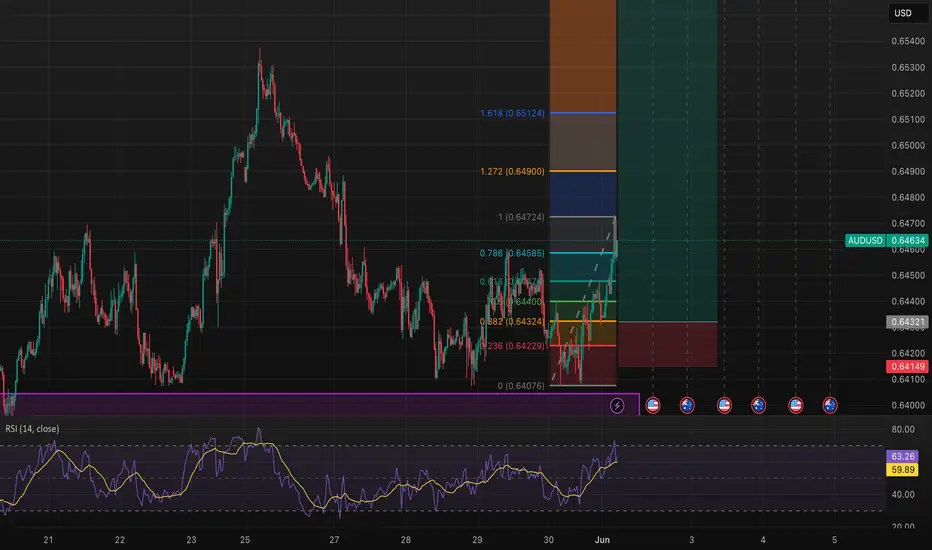Open the rightmost Australian flag economic event

point(830,406)
